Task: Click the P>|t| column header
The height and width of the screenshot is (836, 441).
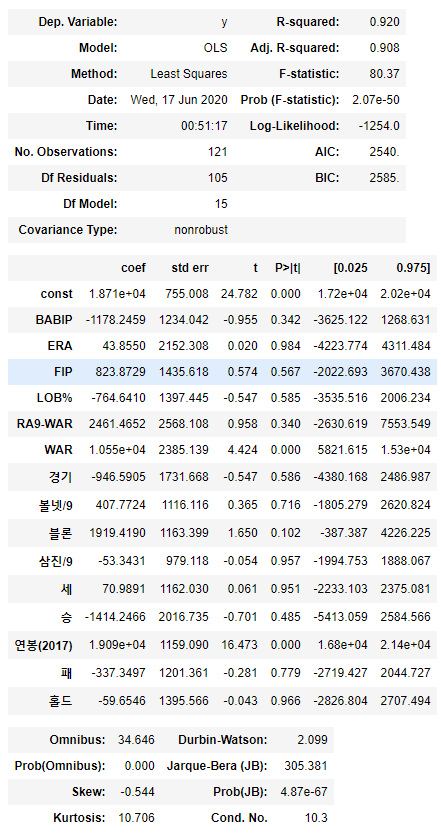Action: coord(288,268)
